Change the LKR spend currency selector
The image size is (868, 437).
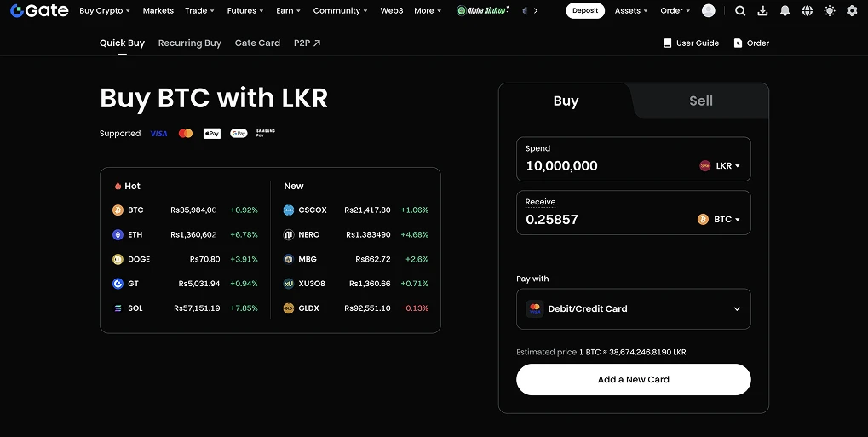(x=720, y=165)
